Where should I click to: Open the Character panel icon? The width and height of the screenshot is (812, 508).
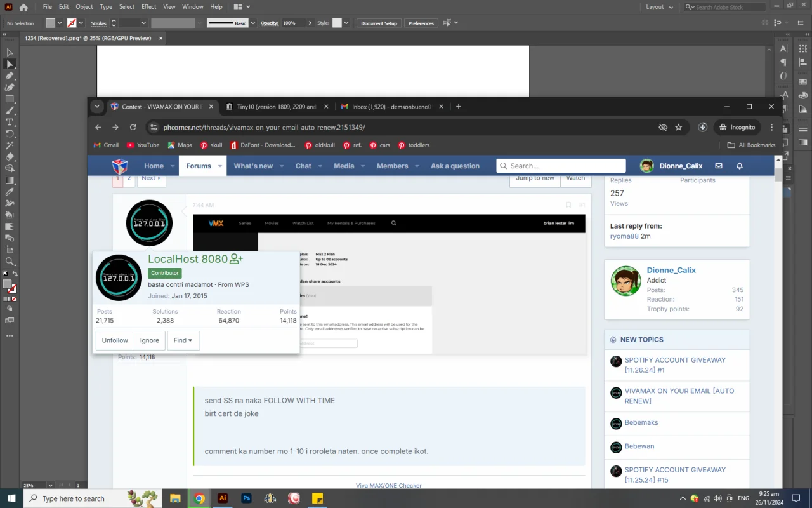click(784, 49)
